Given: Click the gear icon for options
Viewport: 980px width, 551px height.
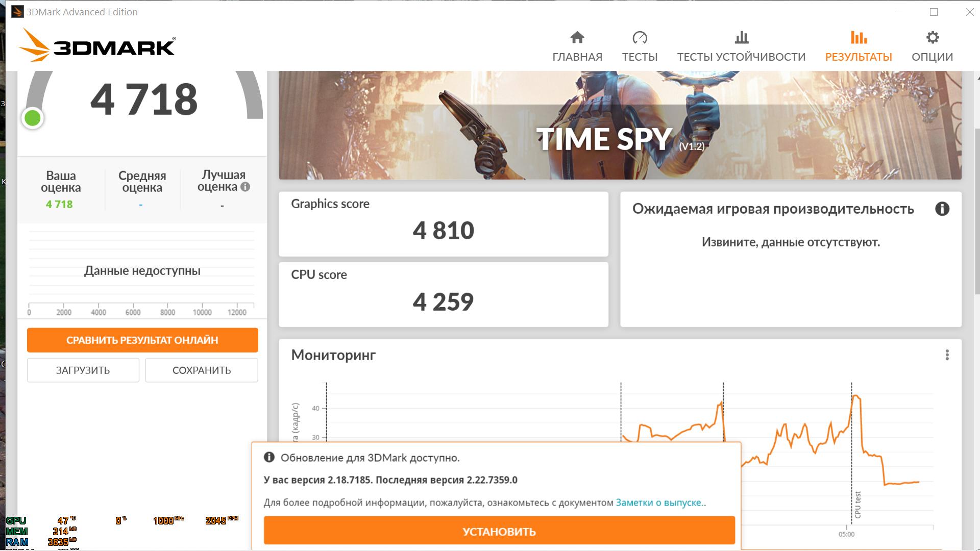Looking at the screenshot, I should point(932,37).
